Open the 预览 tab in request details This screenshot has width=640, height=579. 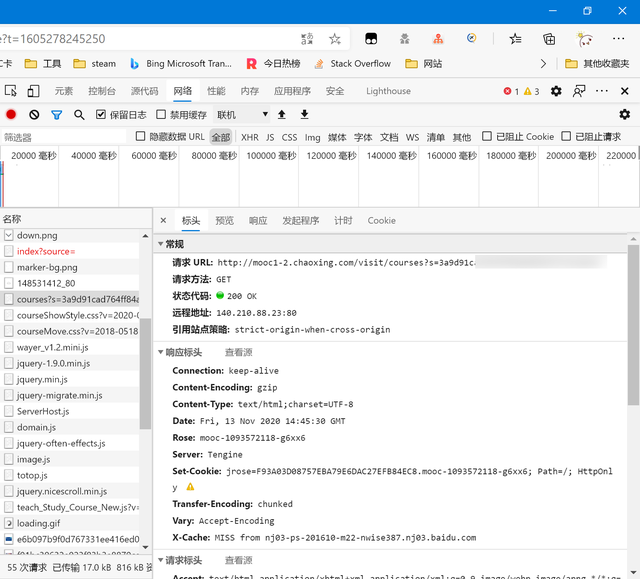click(x=224, y=221)
